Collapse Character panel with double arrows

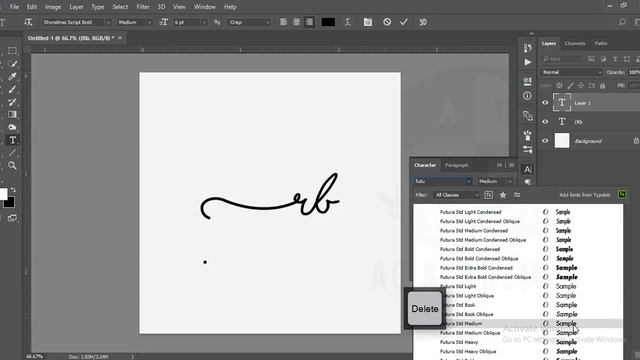pyautogui.click(x=500, y=165)
